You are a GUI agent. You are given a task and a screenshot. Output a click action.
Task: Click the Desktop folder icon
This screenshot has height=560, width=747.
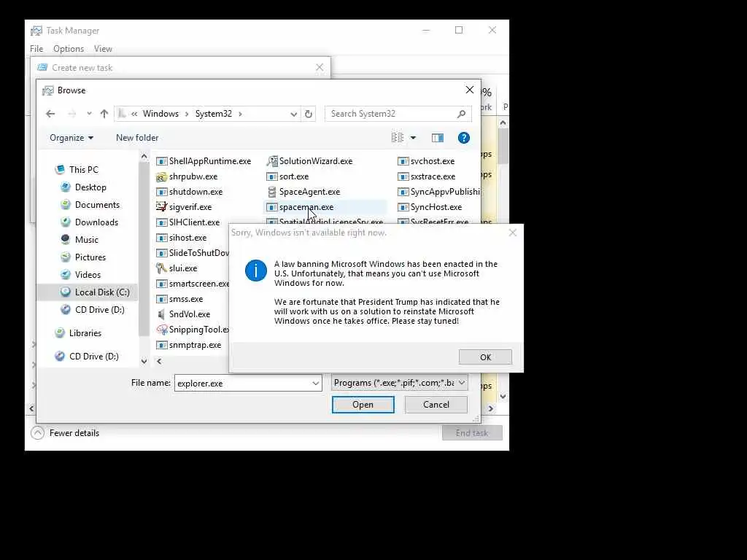pyautogui.click(x=66, y=187)
